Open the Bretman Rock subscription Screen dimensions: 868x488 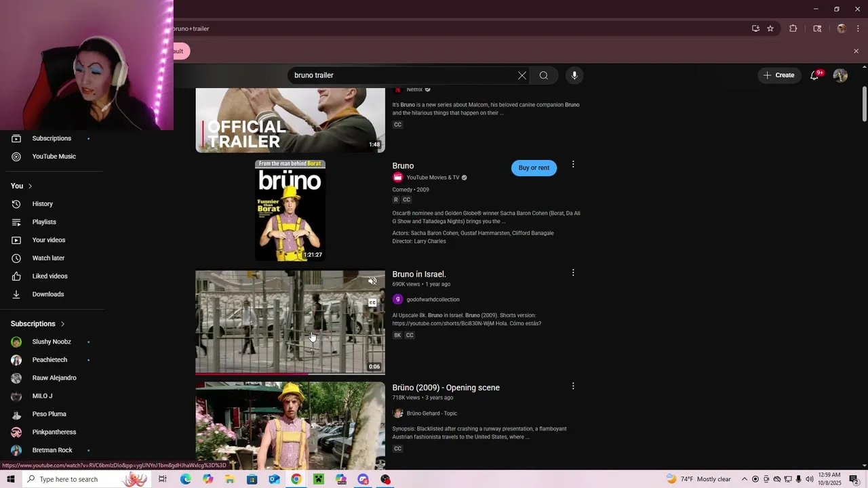(52, 450)
